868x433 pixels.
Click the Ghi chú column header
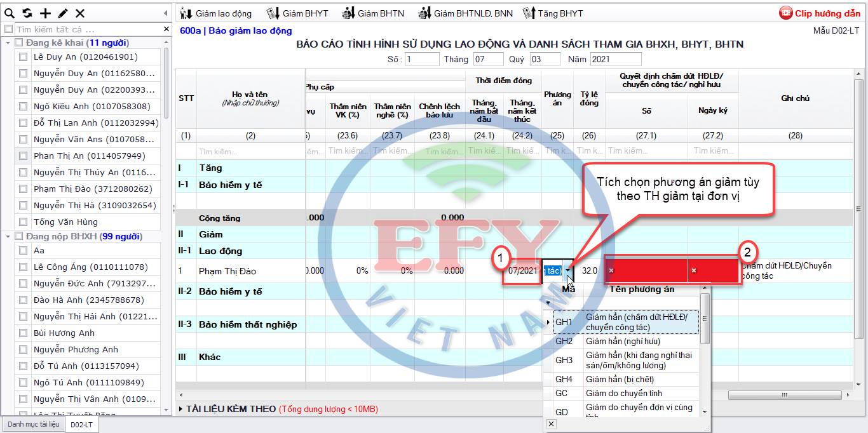pos(795,98)
